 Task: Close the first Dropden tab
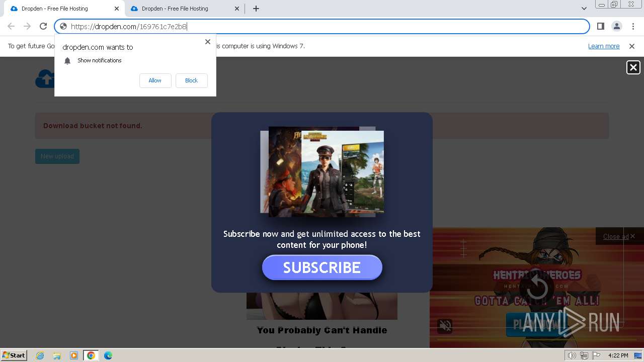click(116, 9)
